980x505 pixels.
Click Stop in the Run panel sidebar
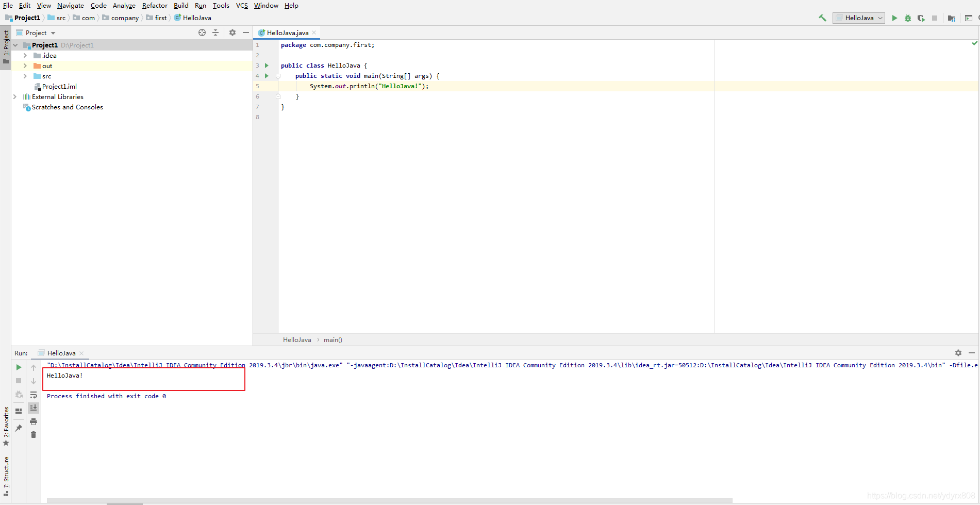19,381
